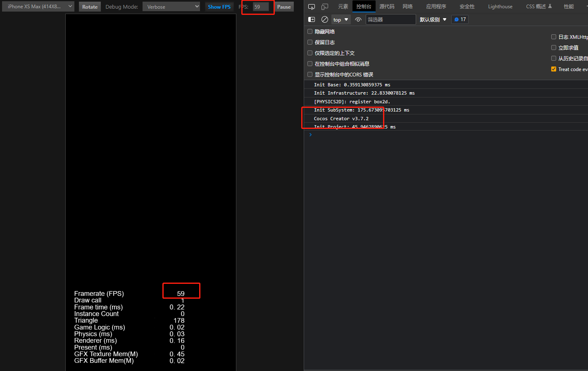
Task: Tick the 在控制台中组合相似消息 checkbox
Action: point(310,64)
